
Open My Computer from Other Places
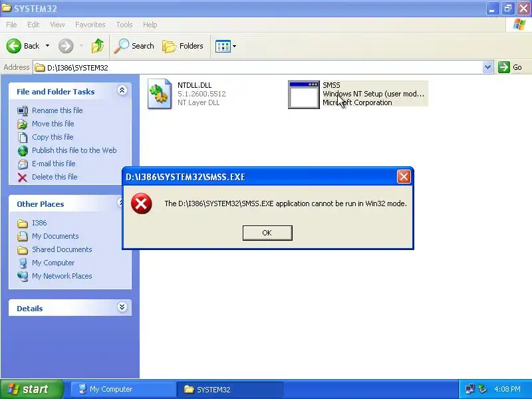click(53, 263)
